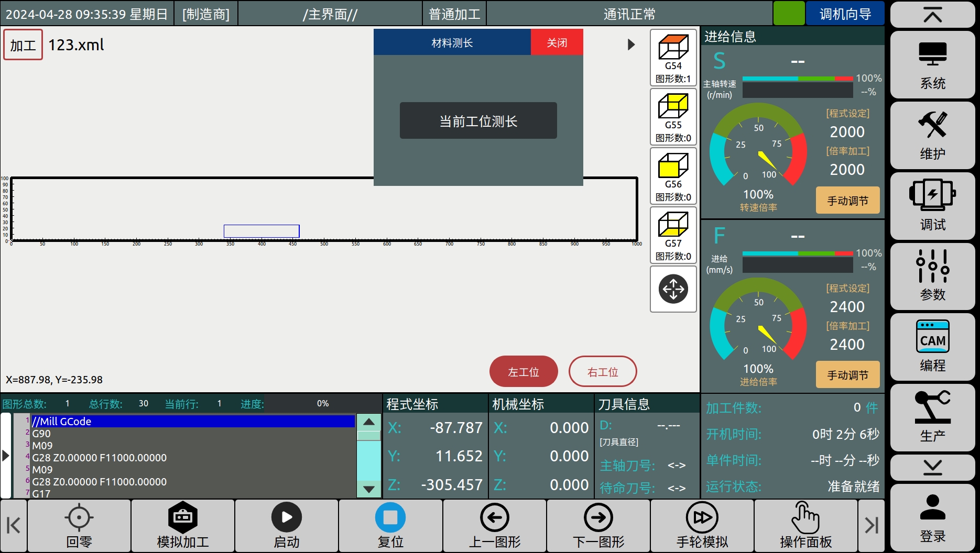
Task: Click the current station length measurement button
Action: tap(478, 121)
